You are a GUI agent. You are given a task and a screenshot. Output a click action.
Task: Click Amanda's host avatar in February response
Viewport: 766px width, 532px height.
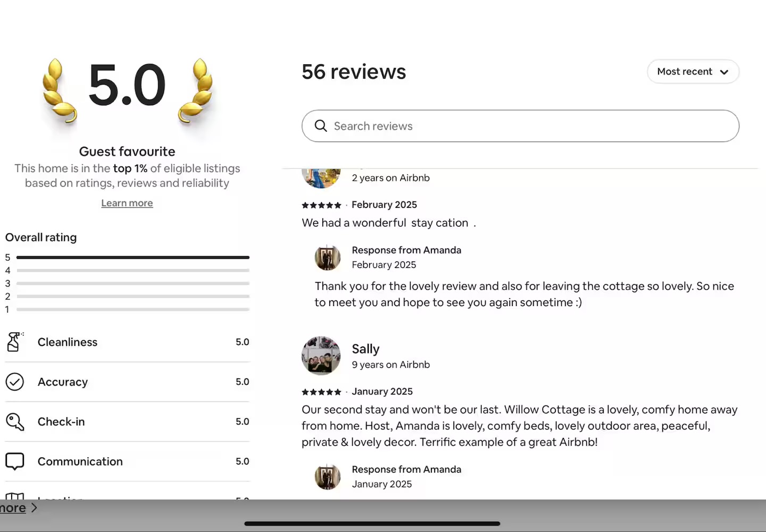click(328, 258)
